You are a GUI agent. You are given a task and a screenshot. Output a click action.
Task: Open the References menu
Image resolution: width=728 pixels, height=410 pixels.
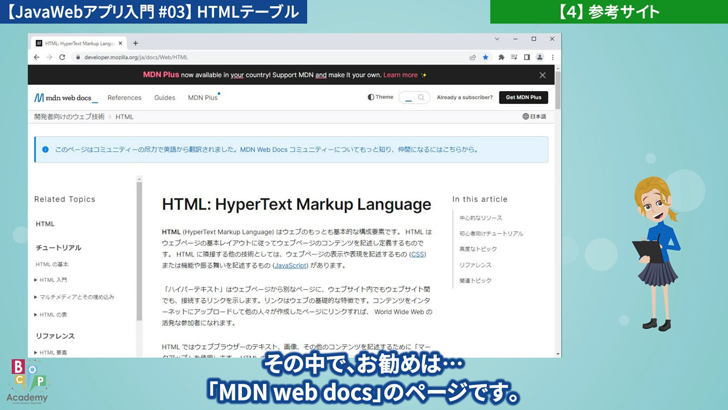[x=124, y=98]
